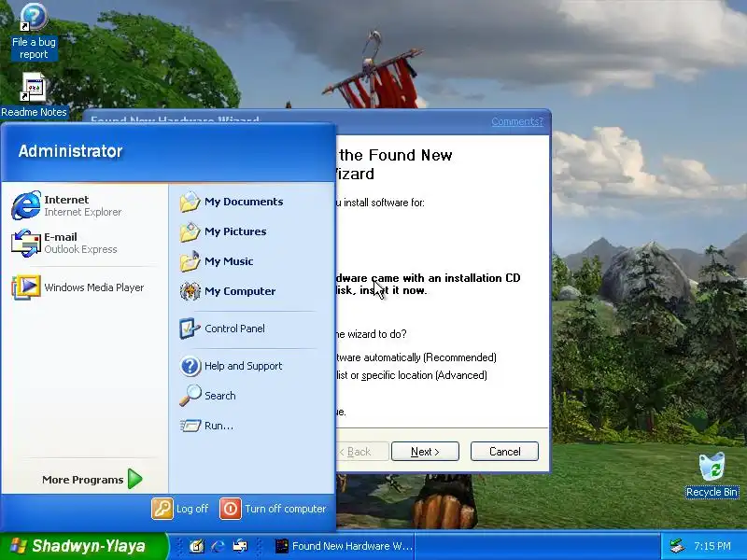Click the system tray hardware icon

point(677,546)
